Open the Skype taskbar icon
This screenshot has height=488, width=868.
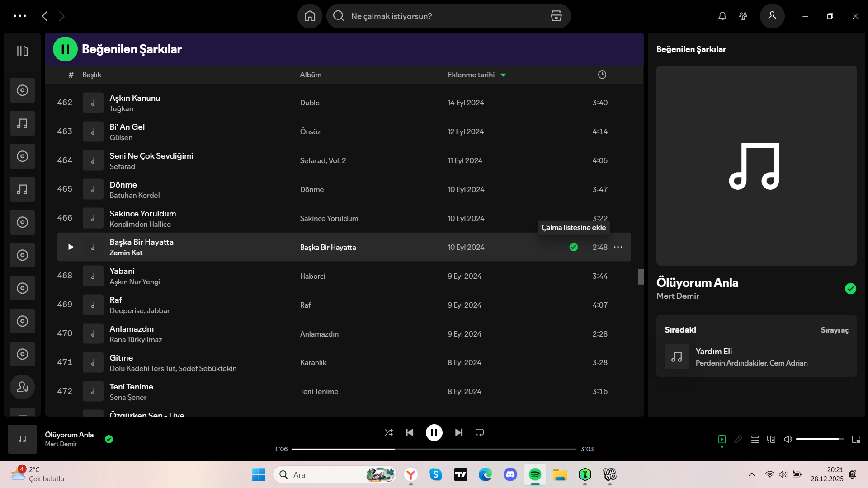coord(436,475)
